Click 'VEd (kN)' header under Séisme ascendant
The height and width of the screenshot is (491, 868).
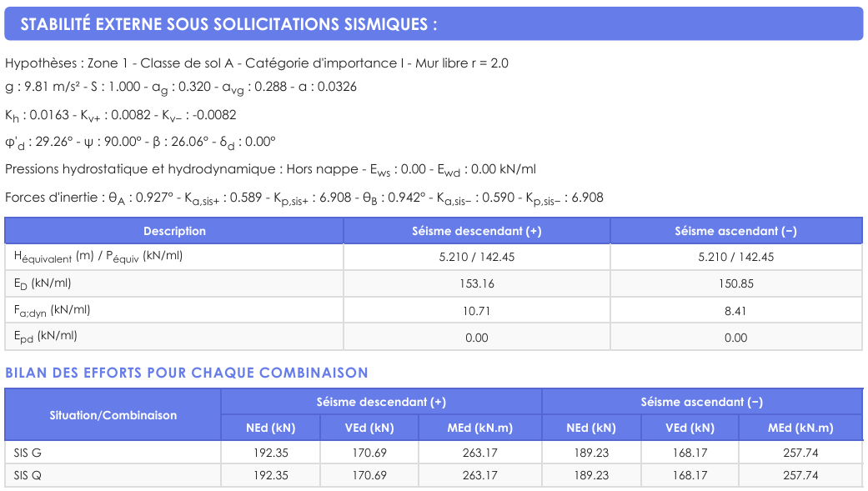click(x=690, y=428)
